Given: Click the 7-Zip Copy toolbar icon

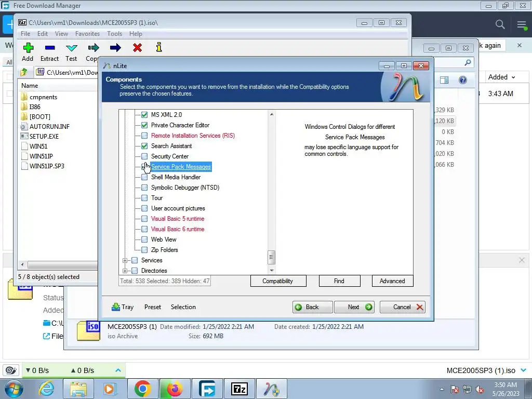Looking at the screenshot, I should click(x=94, y=47).
